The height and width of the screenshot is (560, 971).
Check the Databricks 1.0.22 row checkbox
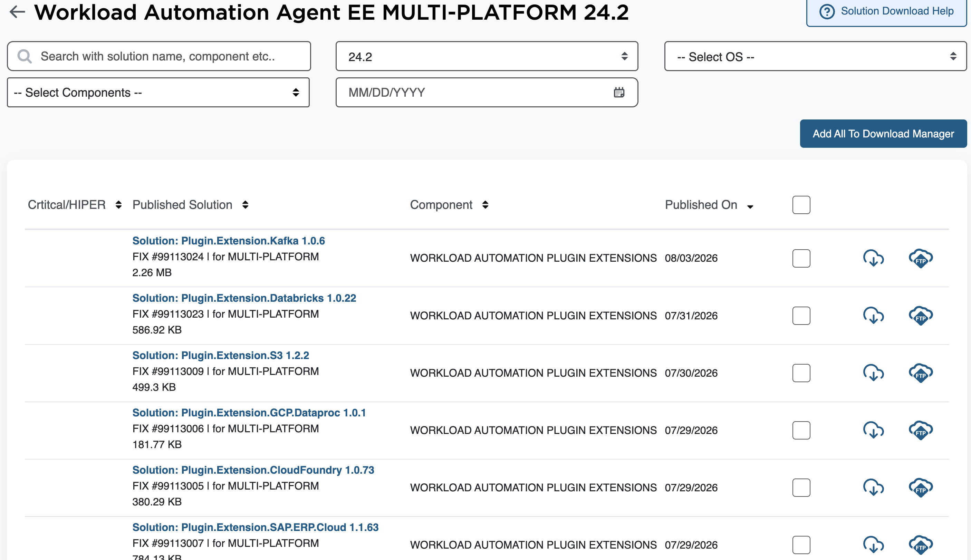(x=801, y=315)
